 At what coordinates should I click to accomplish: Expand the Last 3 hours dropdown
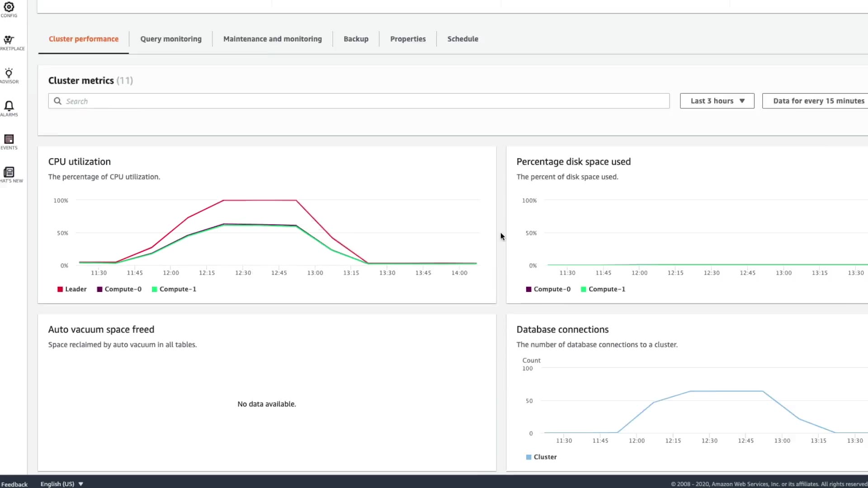pos(717,101)
